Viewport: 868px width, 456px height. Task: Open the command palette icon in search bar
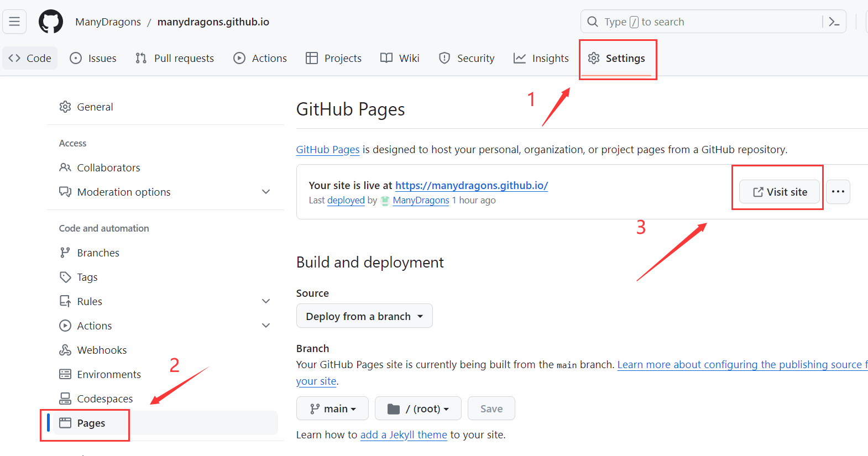834,22
